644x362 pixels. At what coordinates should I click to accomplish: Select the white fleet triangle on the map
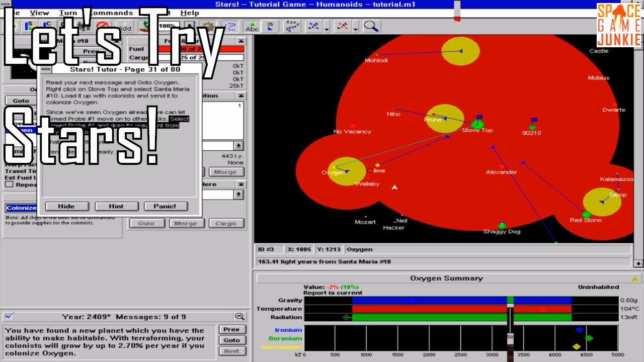[x=395, y=188]
